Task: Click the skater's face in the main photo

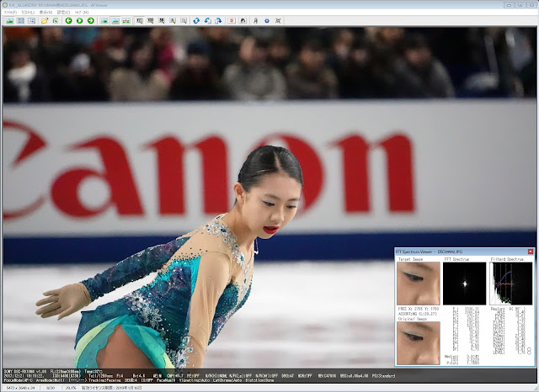Action: click(x=271, y=206)
